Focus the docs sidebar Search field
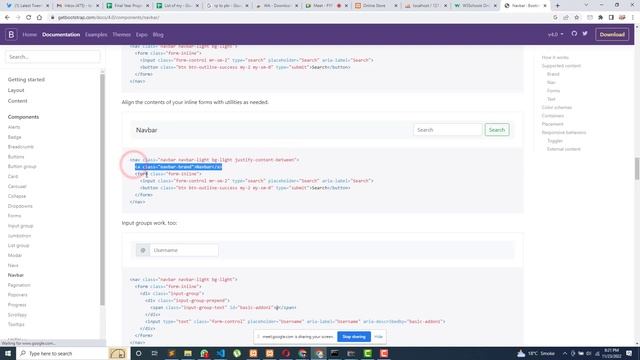Viewport: 640px width, 360px height. click(x=53, y=57)
